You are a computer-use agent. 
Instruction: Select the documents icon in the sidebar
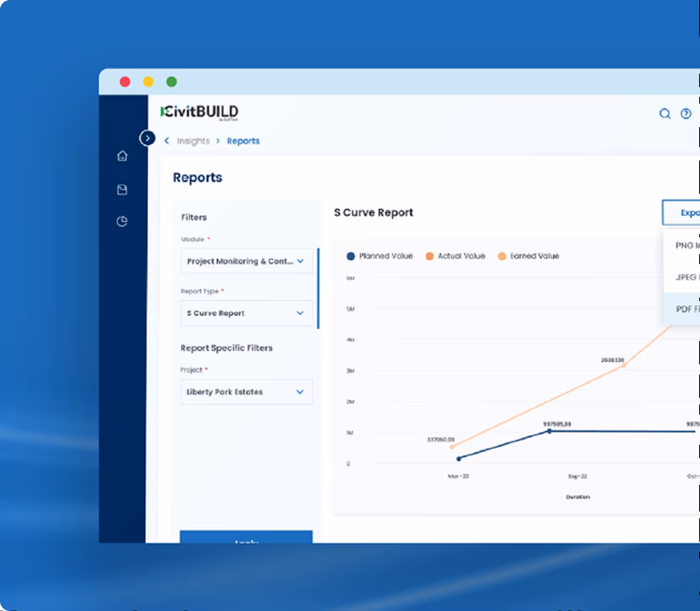point(122,190)
